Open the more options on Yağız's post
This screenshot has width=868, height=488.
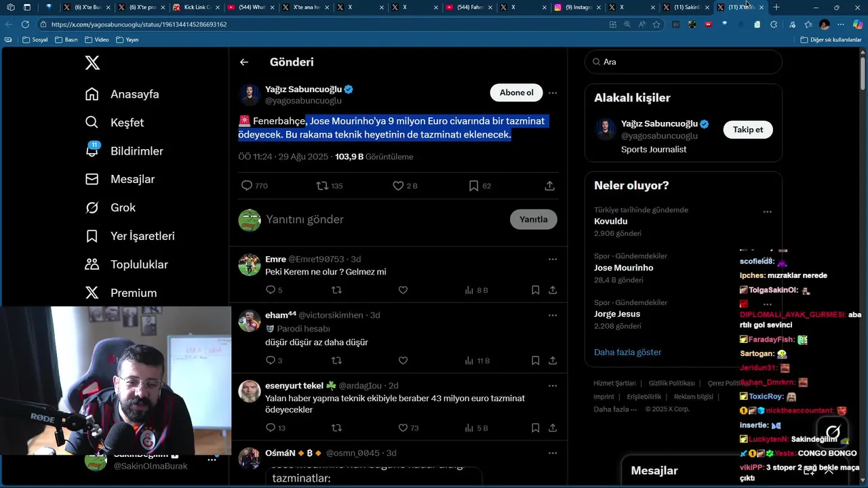click(553, 93)
